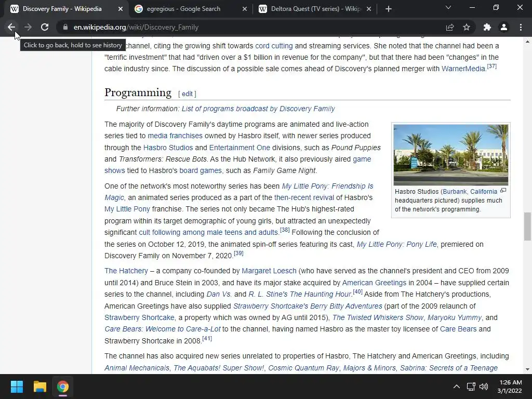The height and width of the screenshot is (399, 532).
Task: Open the Cosmic Quantum Ray link
Action: pos(303,368)
